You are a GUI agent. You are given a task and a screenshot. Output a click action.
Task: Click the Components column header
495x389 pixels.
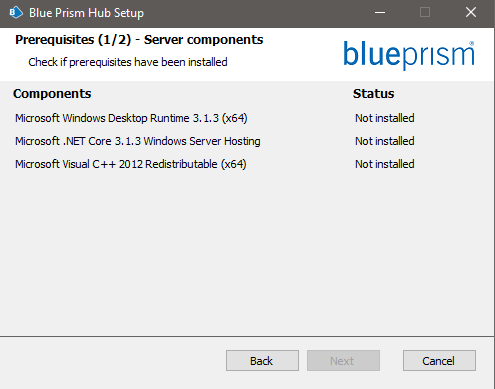[x=52, y=94]
